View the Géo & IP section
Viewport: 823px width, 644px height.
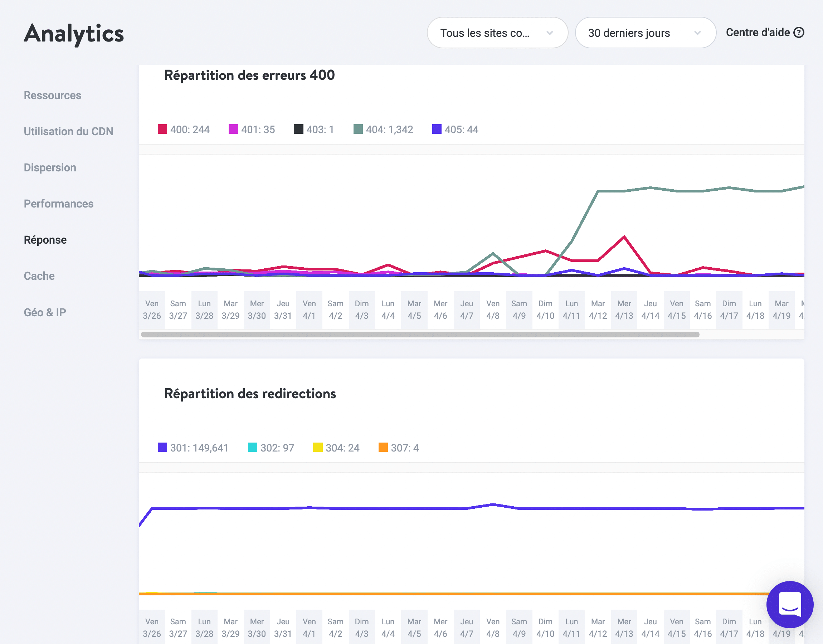[45, 312]
